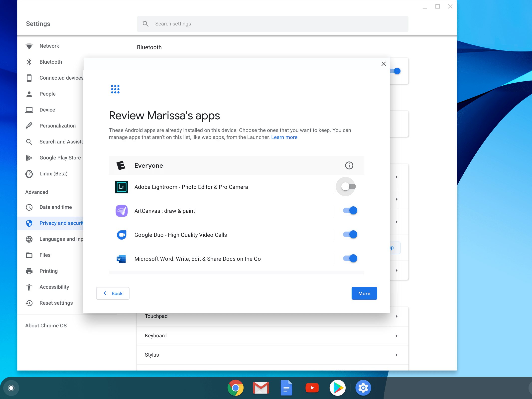This screenshot has height=399, width=532.
Task: Close the Review Marissa's apps dialog
Action: [x=384, y=64]
